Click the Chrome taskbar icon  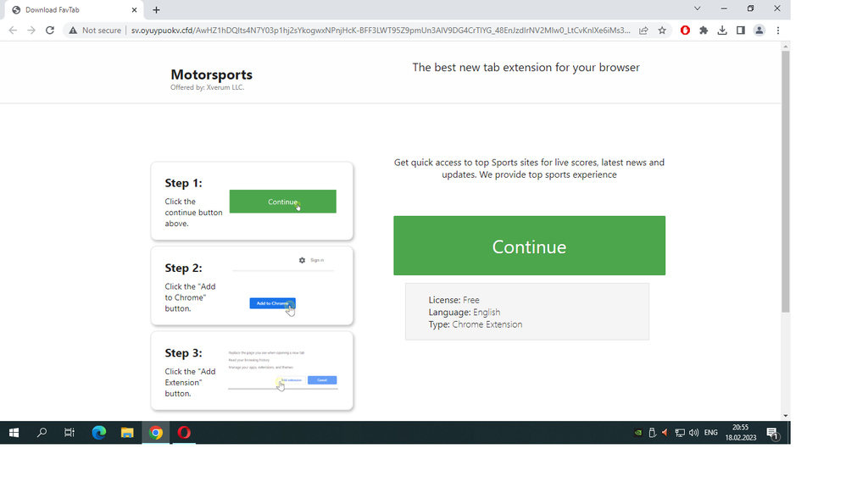click(156, 433)
